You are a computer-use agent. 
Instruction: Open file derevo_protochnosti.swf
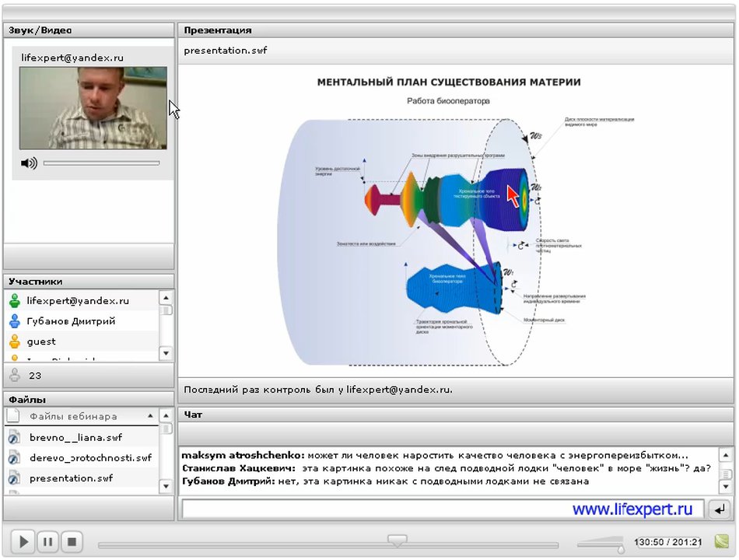tap(82, 457)
